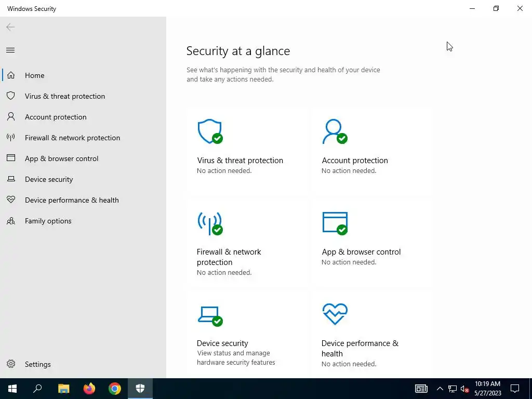Image resolution: width=532 pixels, height=399 pixels.
Task: Select Home in the sidebar
Action: [35, 75]
